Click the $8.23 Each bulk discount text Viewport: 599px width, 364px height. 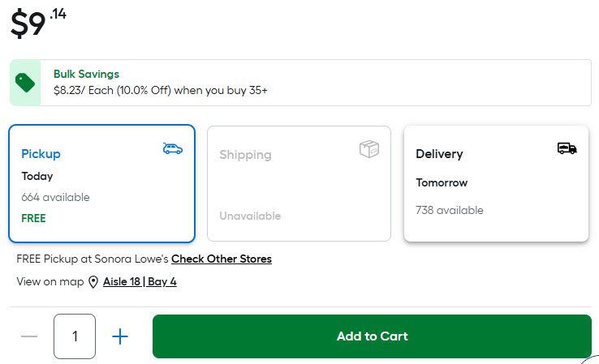[160, 90]
